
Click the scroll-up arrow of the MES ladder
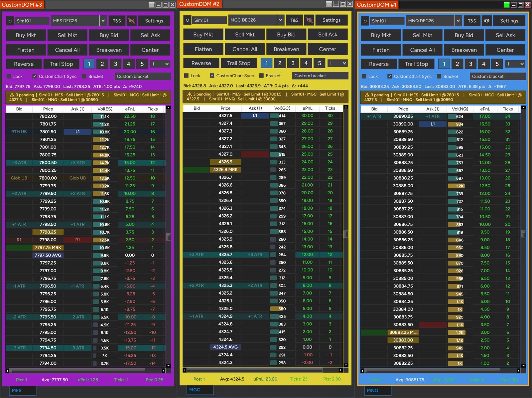pos(169,108)
